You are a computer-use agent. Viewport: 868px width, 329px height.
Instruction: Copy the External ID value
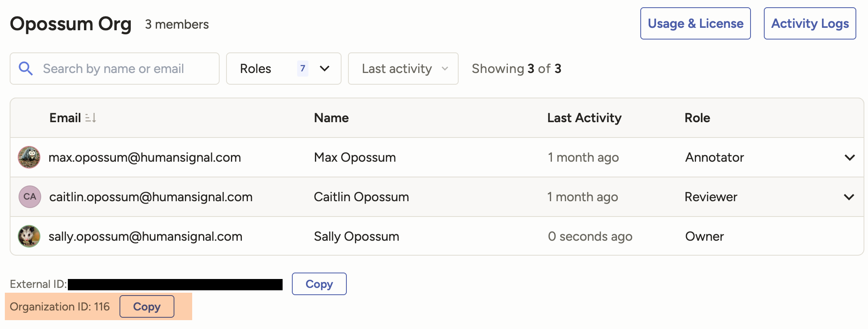(319, 284)
